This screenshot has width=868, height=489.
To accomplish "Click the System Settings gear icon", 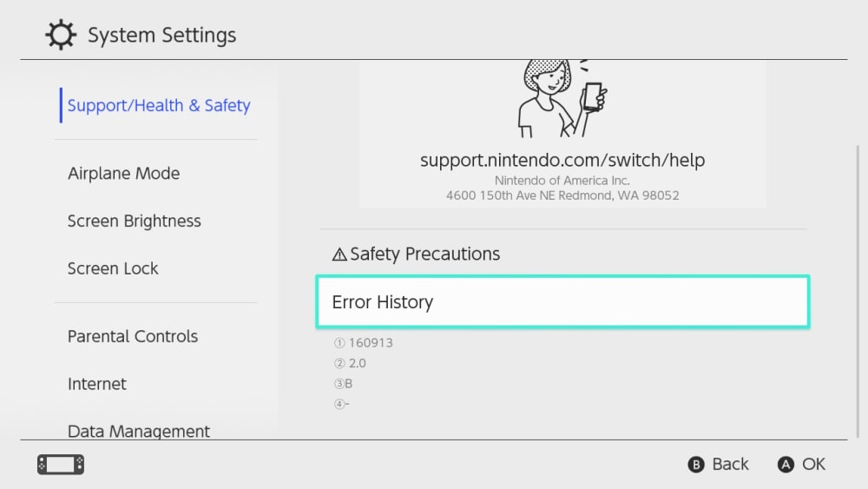I will click(60, 36).
